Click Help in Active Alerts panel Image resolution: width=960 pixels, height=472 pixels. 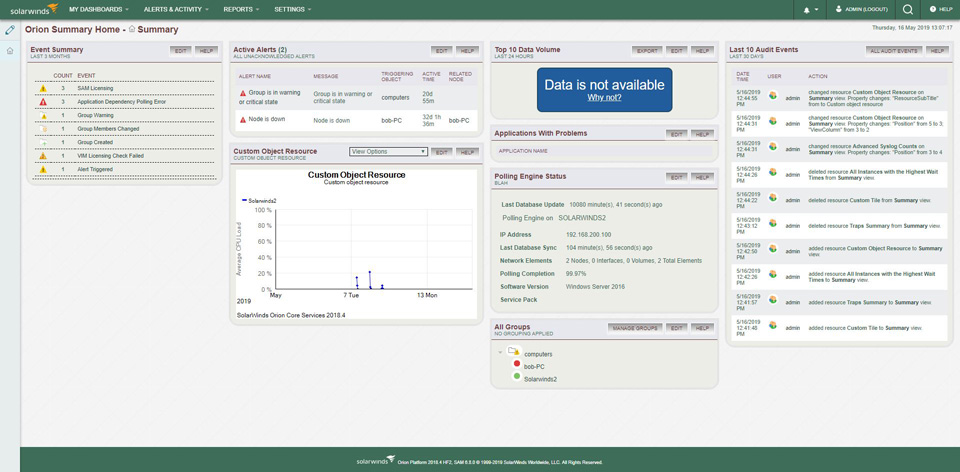[467, 51]
